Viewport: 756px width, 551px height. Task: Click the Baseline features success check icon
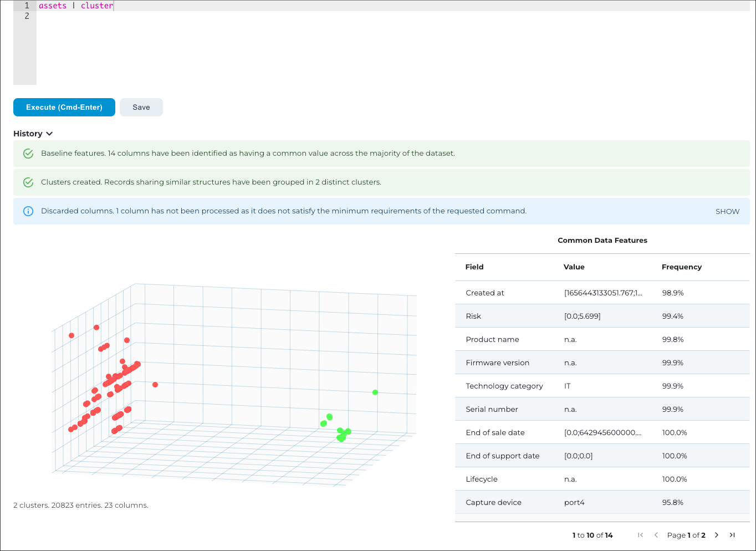point(28,154)
